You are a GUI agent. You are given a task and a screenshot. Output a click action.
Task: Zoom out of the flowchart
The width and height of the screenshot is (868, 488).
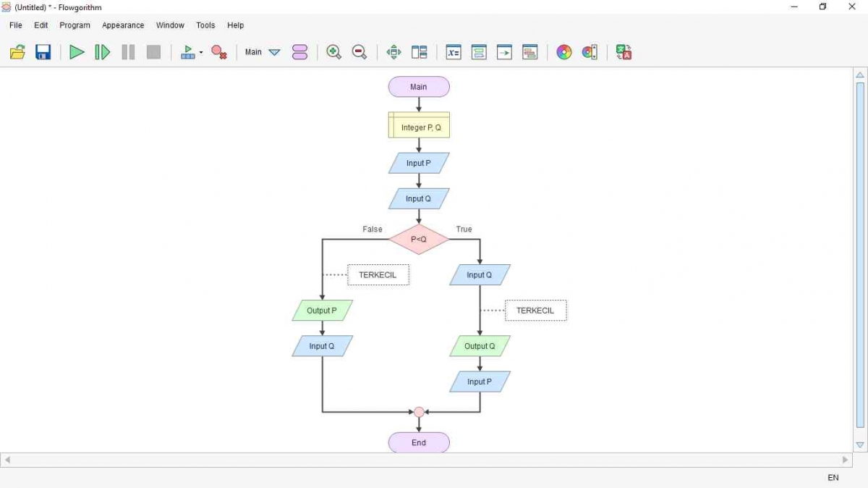click(x=359, y=51)
